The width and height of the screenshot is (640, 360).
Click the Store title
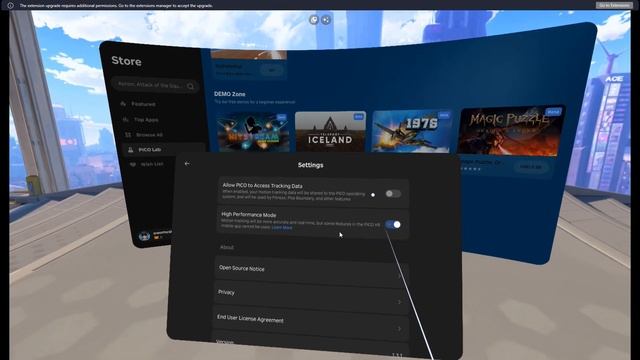pos(127,61)
